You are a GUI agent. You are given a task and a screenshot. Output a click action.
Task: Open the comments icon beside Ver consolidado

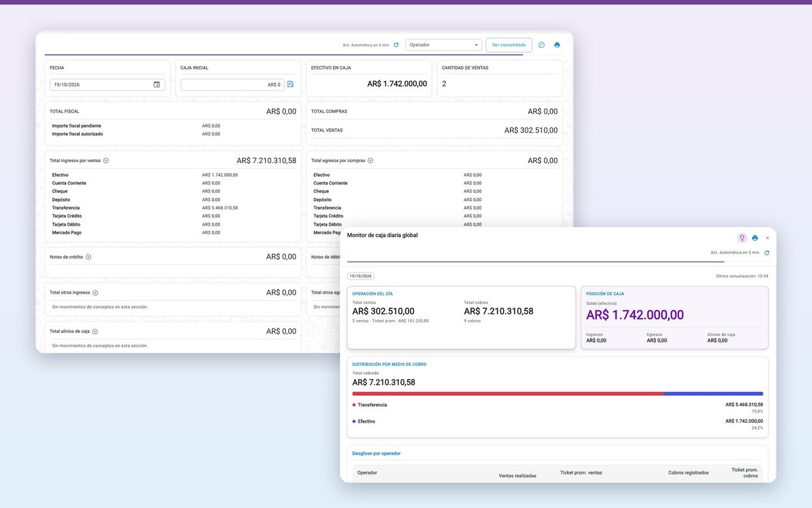tap(541, 45)
